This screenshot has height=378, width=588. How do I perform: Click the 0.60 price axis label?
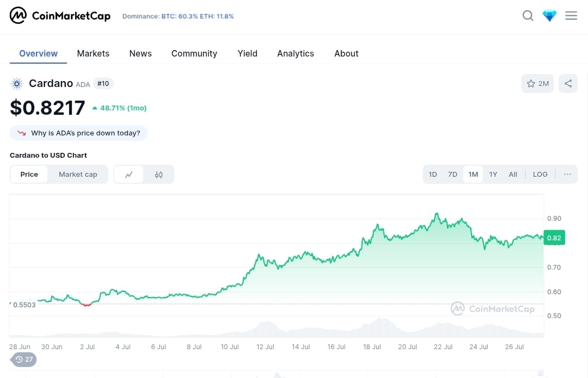click(554, 292)
